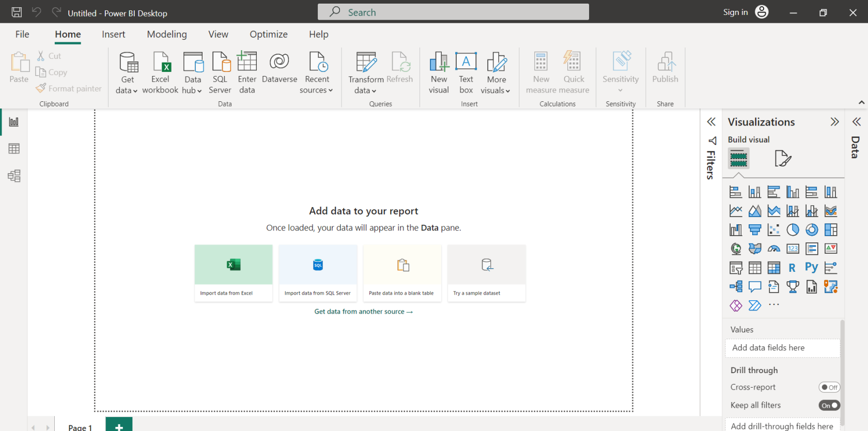Image resolution: width=868 pixels, height=431 pixels.
Task: Click the Dataverse icon
Action: [279, 62]
